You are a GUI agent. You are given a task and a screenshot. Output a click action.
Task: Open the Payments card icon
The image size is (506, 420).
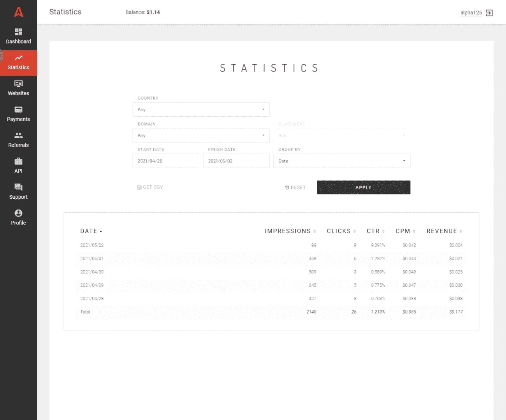click(18, 110)
